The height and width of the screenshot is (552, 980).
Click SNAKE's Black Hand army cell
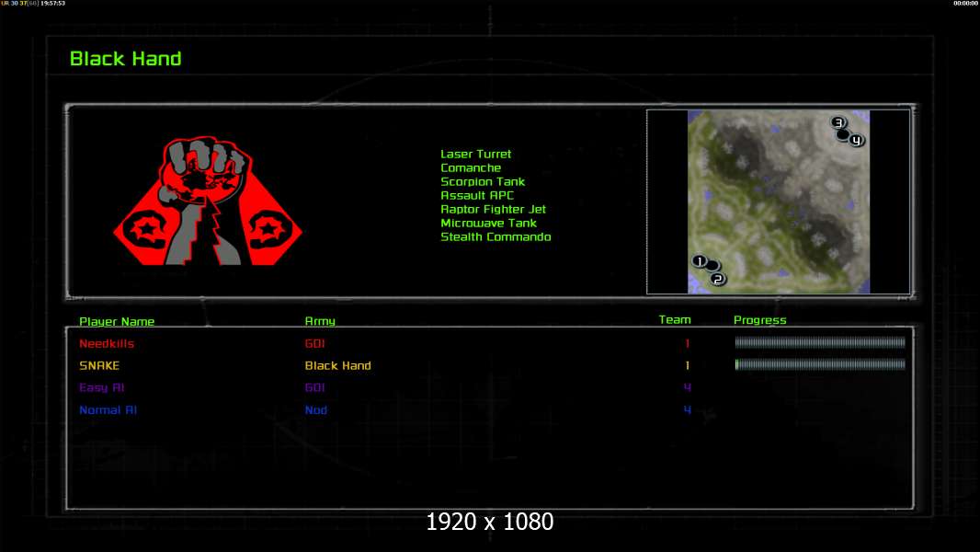click(337, 365)
